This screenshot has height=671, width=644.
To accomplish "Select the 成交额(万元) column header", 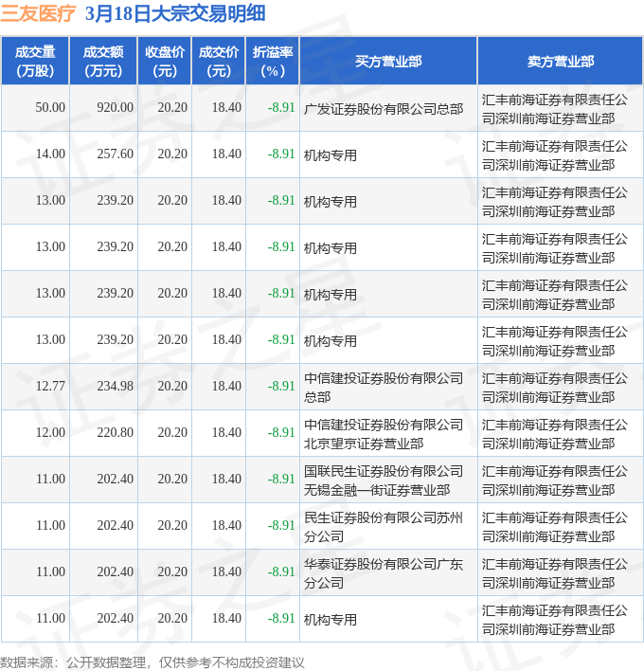I will pos(103,61).
